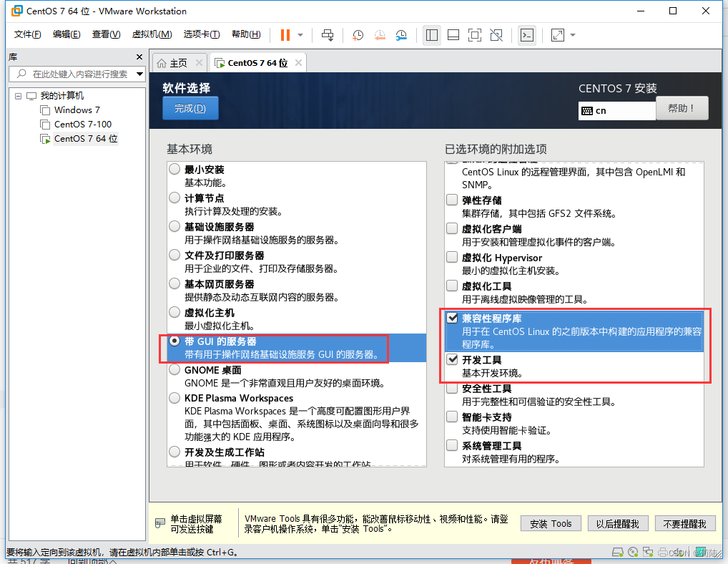Select GNOME 桌面 base environment
Image resolution: width=728 pixels, height=564 pixels.
(174, 370)
